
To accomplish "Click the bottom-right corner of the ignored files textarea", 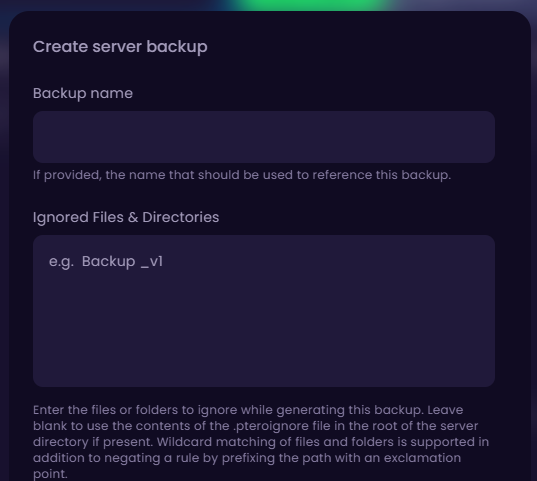I will point(486,380).
